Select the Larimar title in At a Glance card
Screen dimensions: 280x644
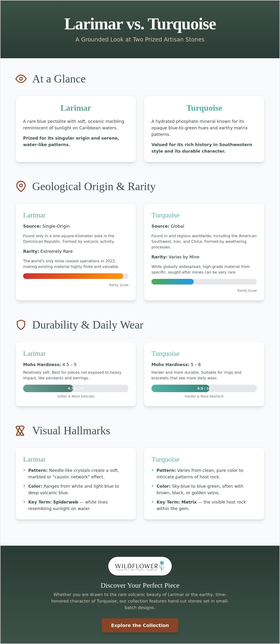tap(76, 108)
